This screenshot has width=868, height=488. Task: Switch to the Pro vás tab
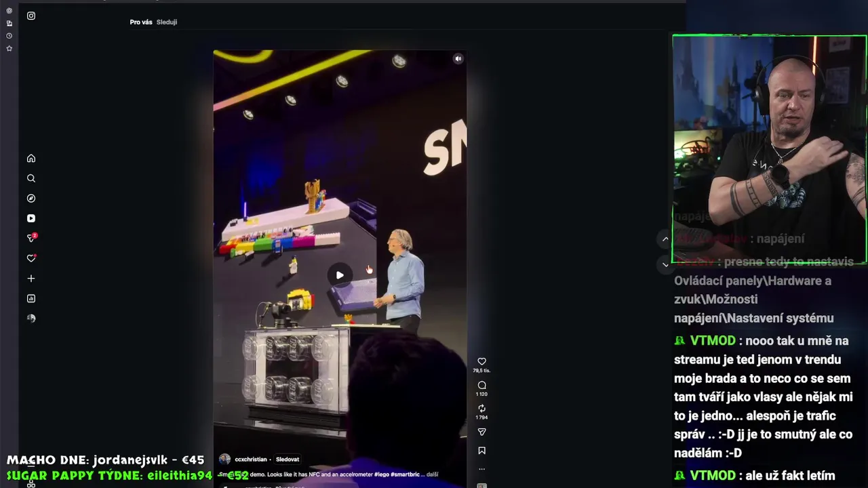point(141,22)
